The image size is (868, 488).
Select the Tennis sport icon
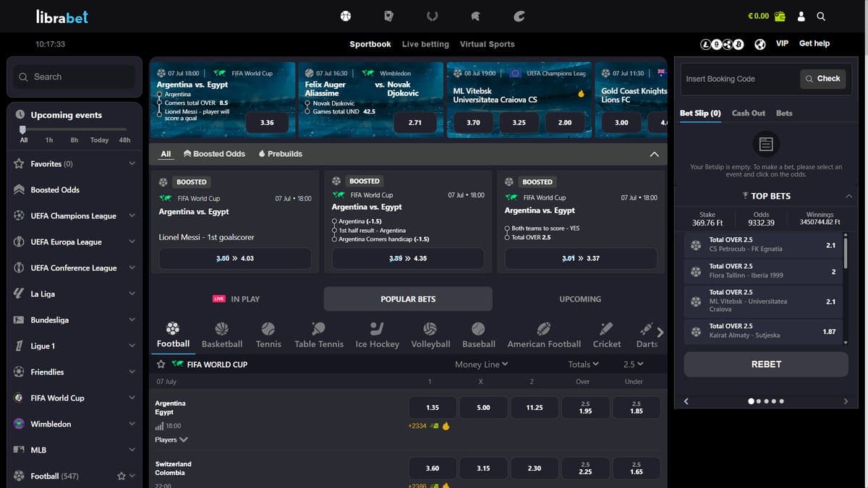(268, 328)
